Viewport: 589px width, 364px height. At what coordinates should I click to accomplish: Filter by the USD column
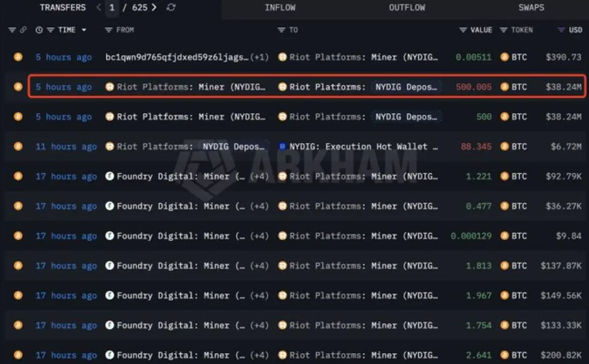pyautogui.click(x=561, y=30)
